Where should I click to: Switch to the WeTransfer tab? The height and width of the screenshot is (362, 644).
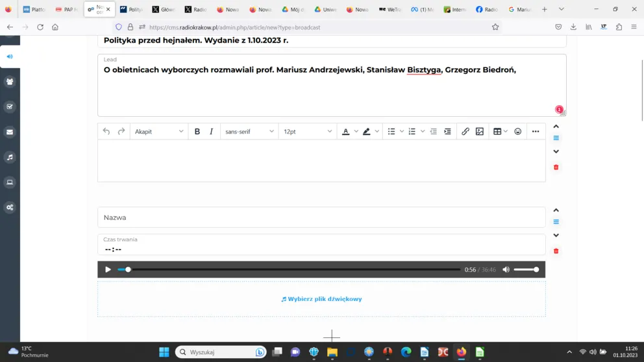tap(390, 9)
